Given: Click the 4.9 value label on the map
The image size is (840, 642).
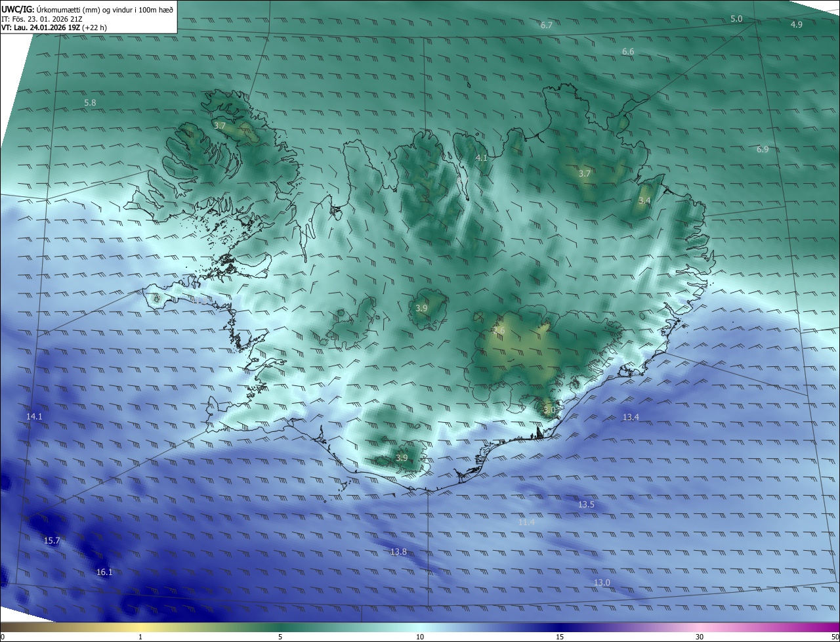Looking at the screenshot, I should (796, 24).
